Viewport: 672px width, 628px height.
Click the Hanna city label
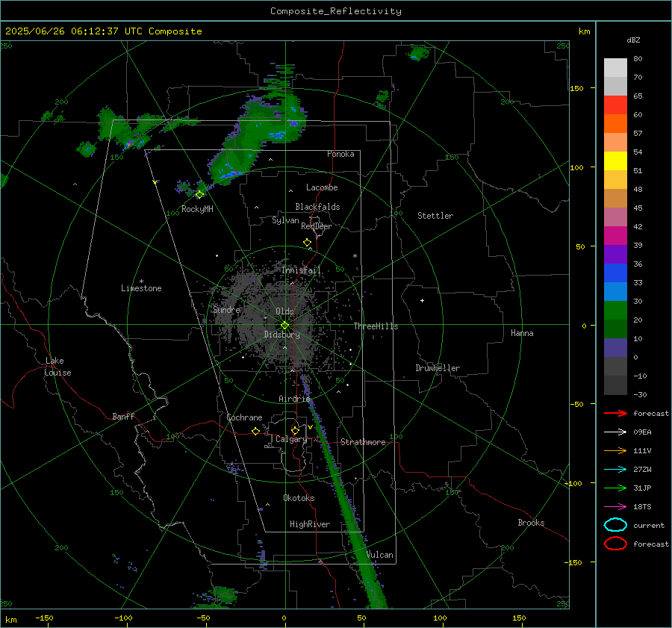522,333
